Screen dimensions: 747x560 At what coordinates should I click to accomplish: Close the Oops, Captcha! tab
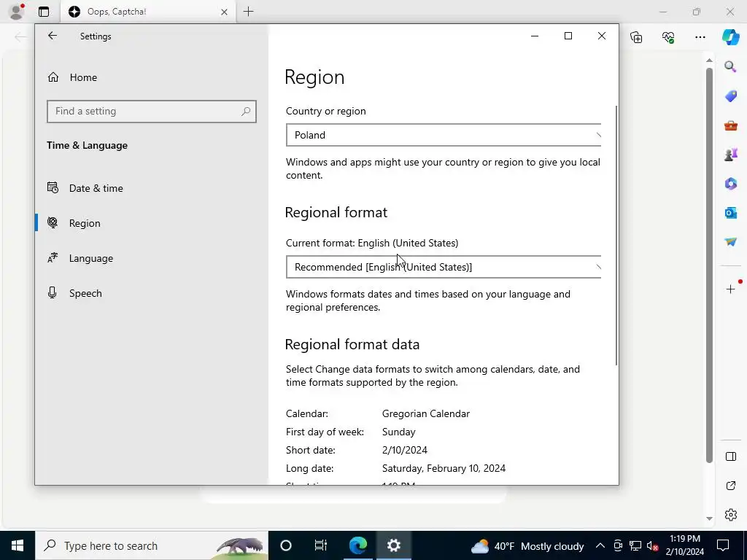[x=225, y=12]
